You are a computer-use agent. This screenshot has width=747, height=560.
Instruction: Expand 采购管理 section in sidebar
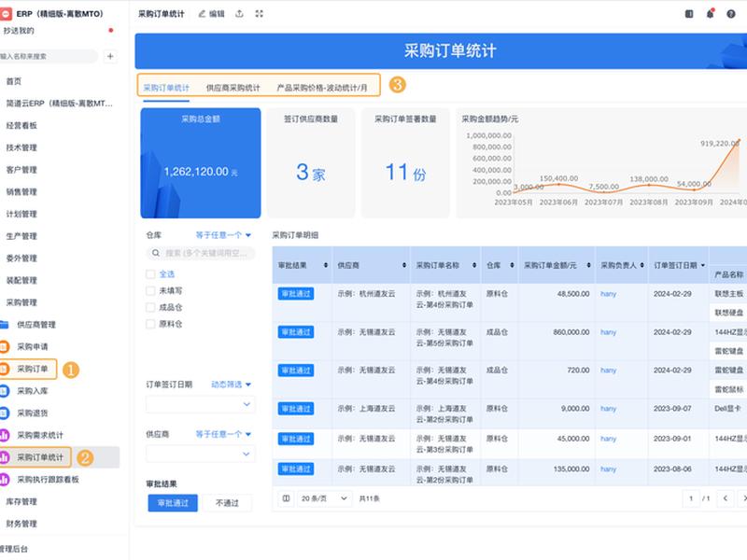click(x=21, y=302)
